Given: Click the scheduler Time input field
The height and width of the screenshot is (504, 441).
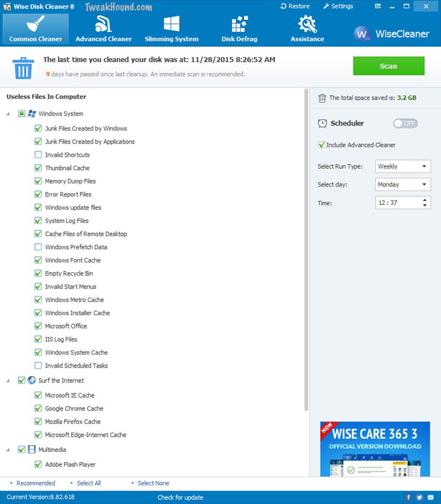Looking at the screenshot, I should [403, 203].
